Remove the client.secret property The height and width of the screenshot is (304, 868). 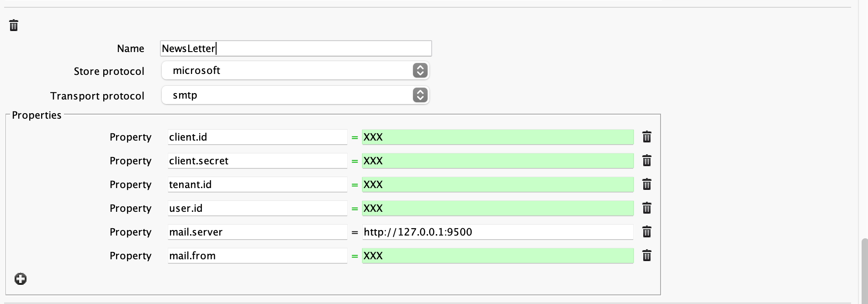point(647,161)
